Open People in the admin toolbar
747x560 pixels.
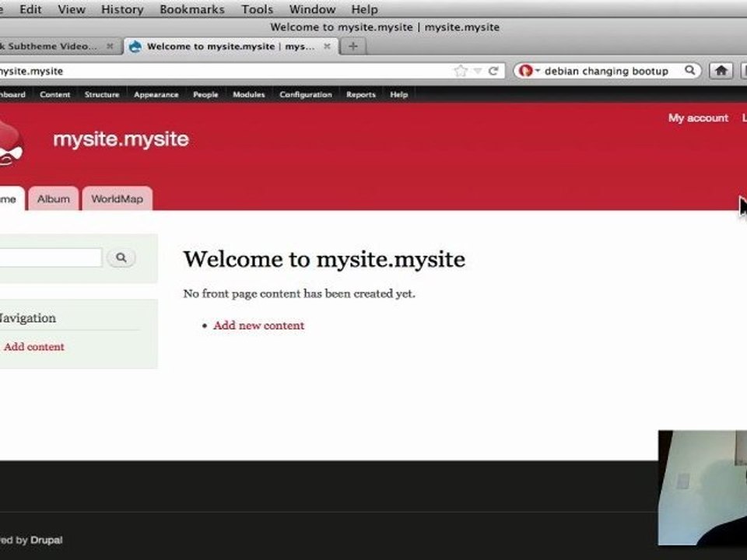coord(205,94)
